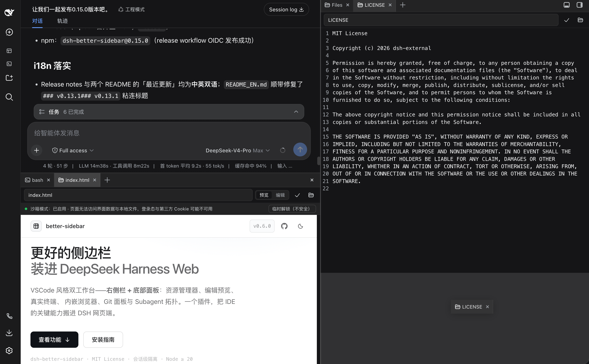Click the chat scrollbar thumb

318,161
